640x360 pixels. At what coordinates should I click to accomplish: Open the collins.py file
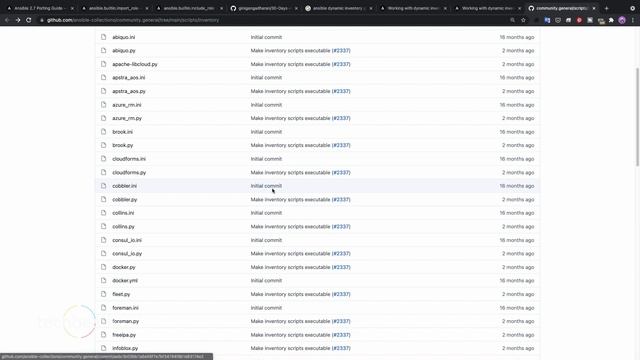click(123, 227)
